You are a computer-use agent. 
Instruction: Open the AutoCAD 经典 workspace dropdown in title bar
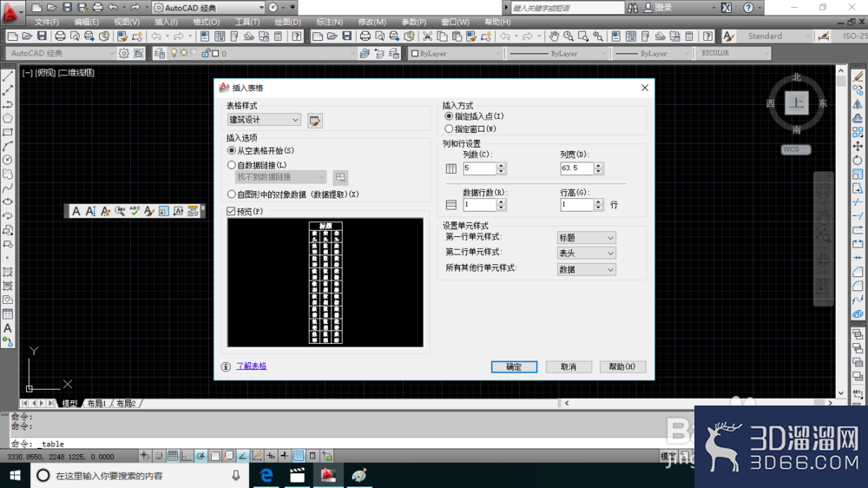(x=208, y=8)
